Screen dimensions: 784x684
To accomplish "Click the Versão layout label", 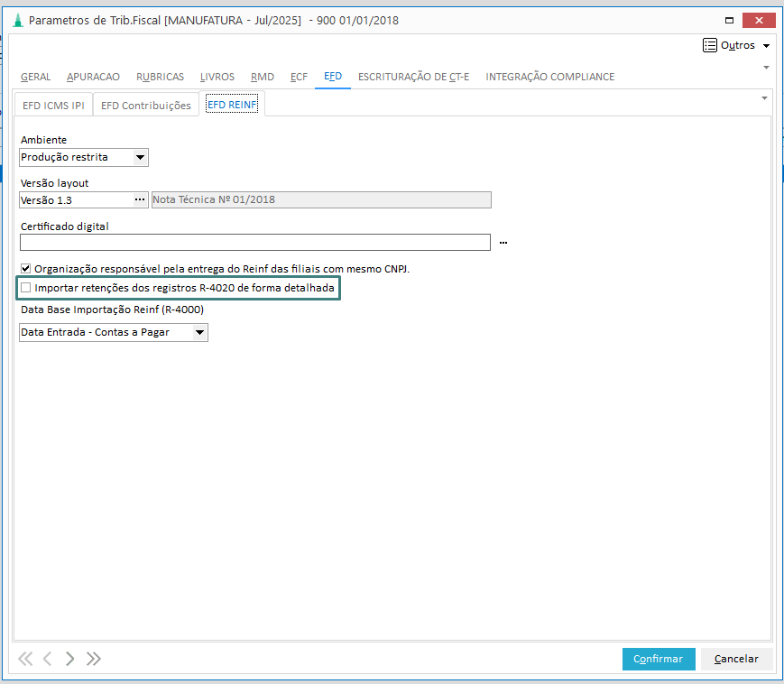I will pyautogui.click(x=54, y=183).
